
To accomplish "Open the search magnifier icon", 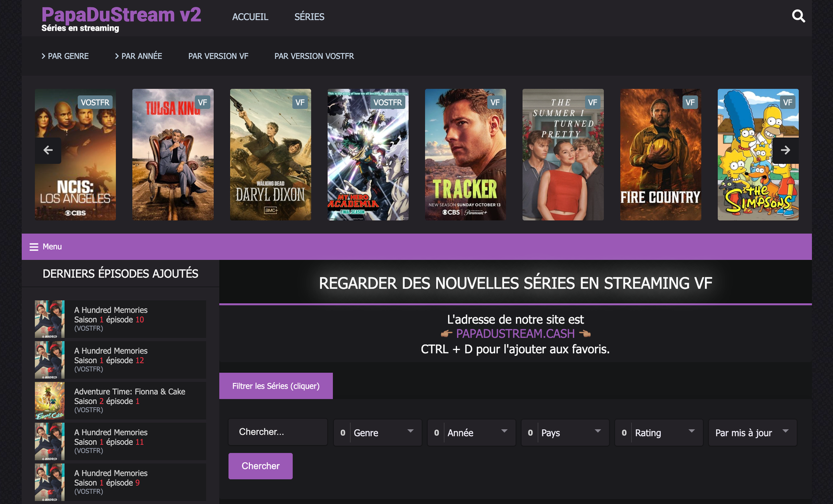I will point(798,17).
